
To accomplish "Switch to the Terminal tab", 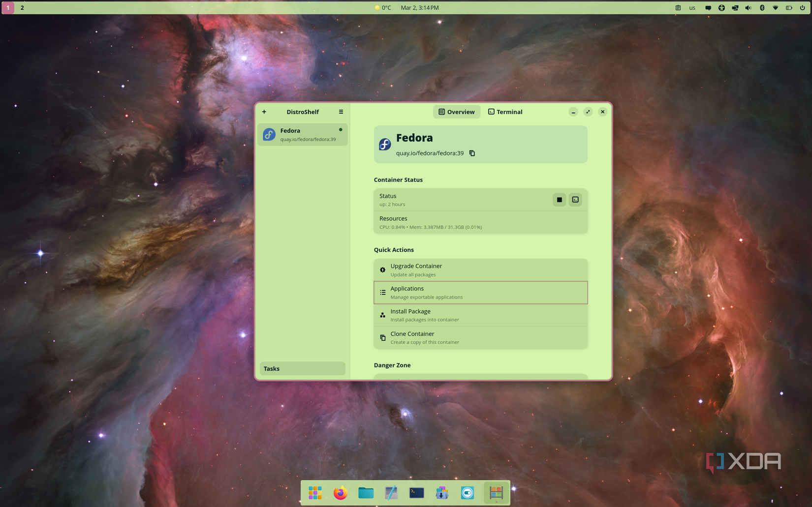I will 505,112.
